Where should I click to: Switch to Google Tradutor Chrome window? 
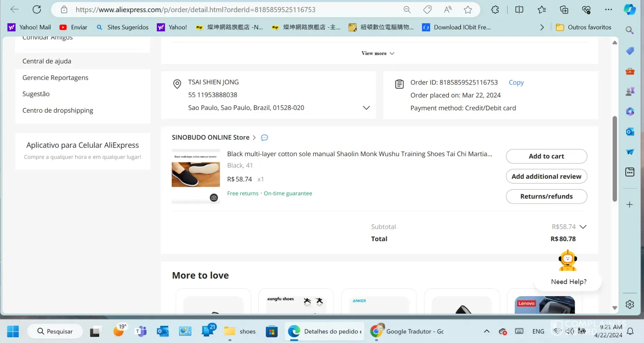click(x=407, y=332)
